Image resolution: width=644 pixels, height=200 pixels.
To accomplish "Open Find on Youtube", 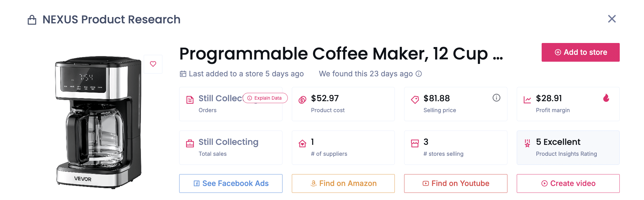I will (455, 183).
